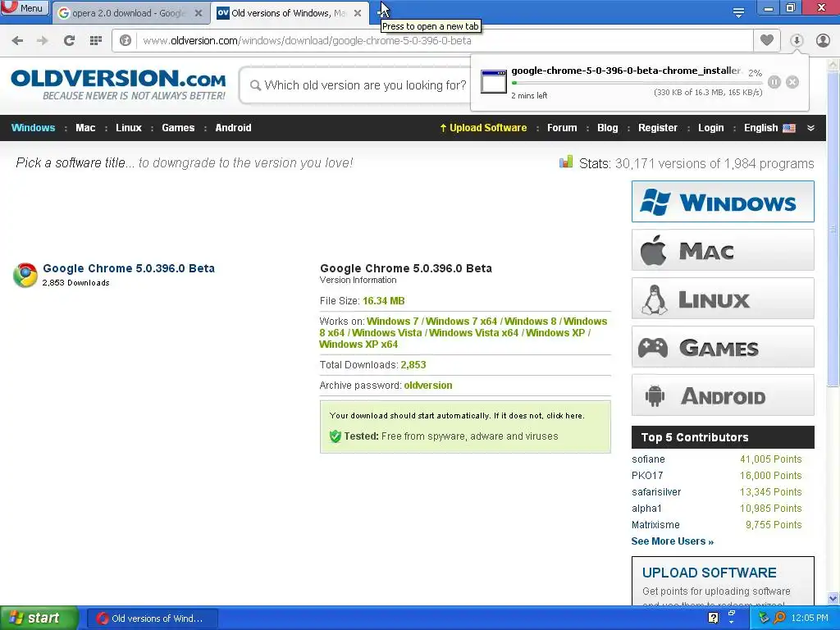
Task: Click the download progress bar
Action: pyautogui.click(x=637, y=83)
